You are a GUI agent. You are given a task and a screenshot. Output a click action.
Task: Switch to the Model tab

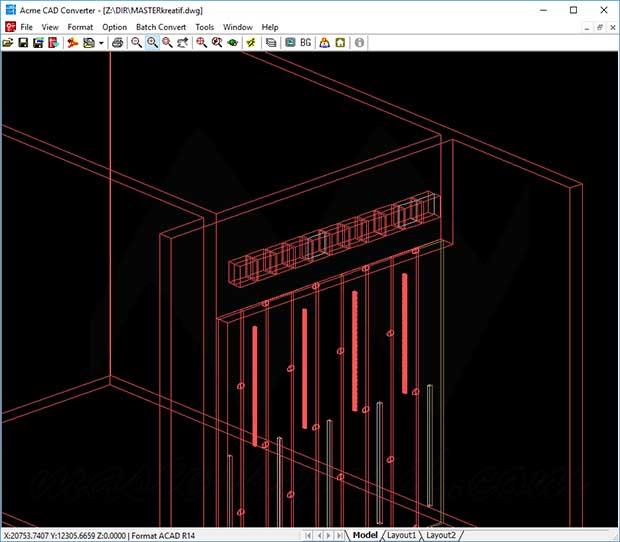[x=365, y=535]
